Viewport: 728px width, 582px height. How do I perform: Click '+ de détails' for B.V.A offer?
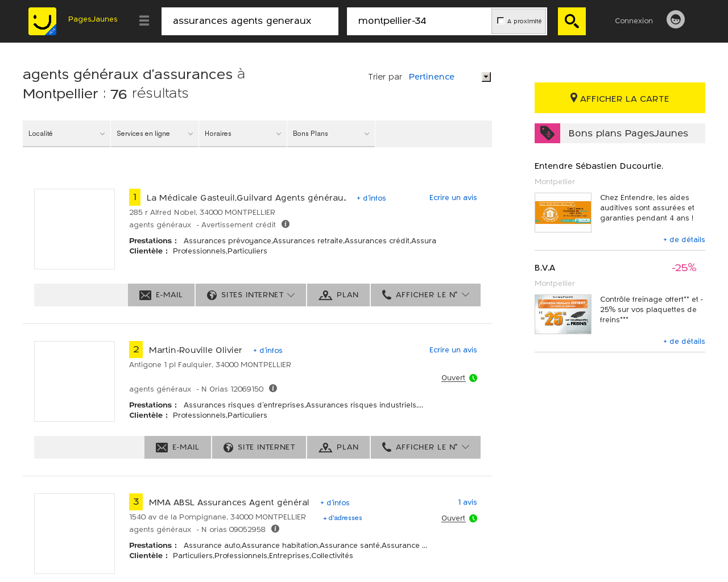pos(684,341)
